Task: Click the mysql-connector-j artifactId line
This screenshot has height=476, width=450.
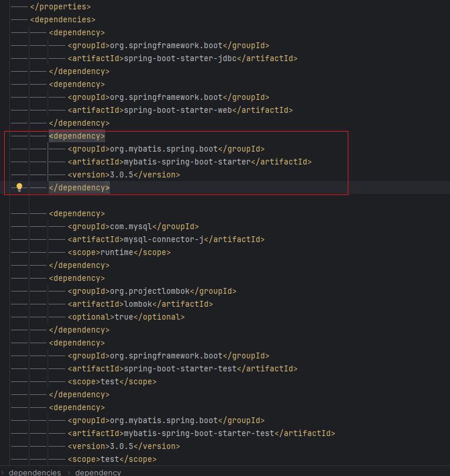Action: [x=166, y=240]
